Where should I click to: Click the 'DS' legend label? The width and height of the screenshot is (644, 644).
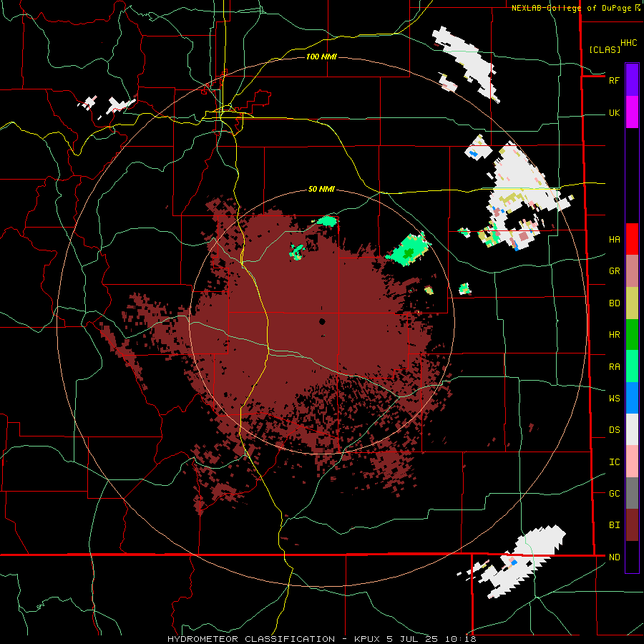pyautogui.click(x=614, y=430)
